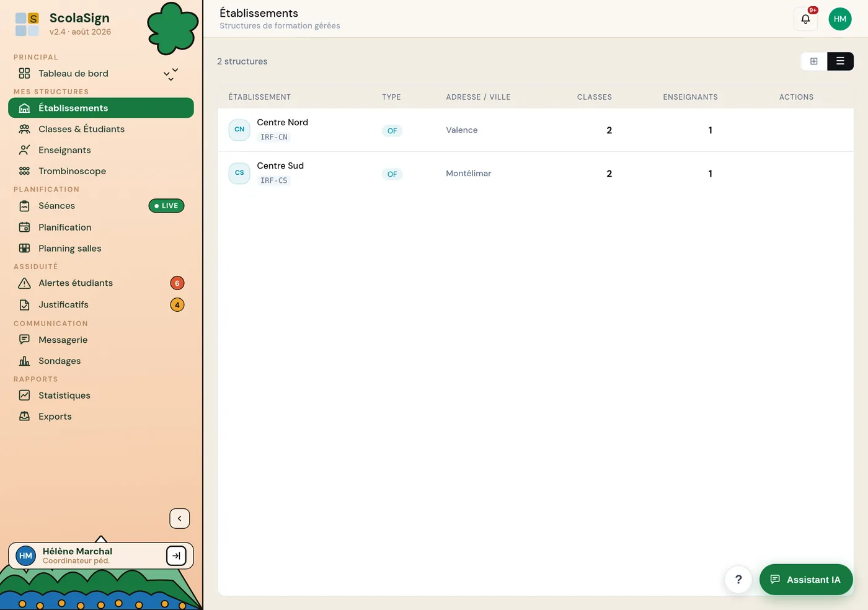Click the OF type badge for Centre Nord

click(392, 131)
